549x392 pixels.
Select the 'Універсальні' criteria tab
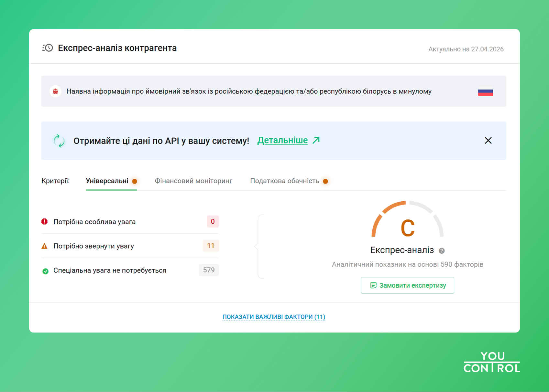[107, 181]
